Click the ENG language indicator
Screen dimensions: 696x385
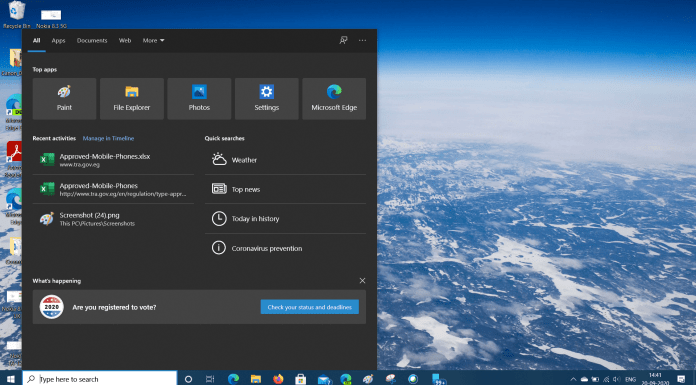pos(630,379)
